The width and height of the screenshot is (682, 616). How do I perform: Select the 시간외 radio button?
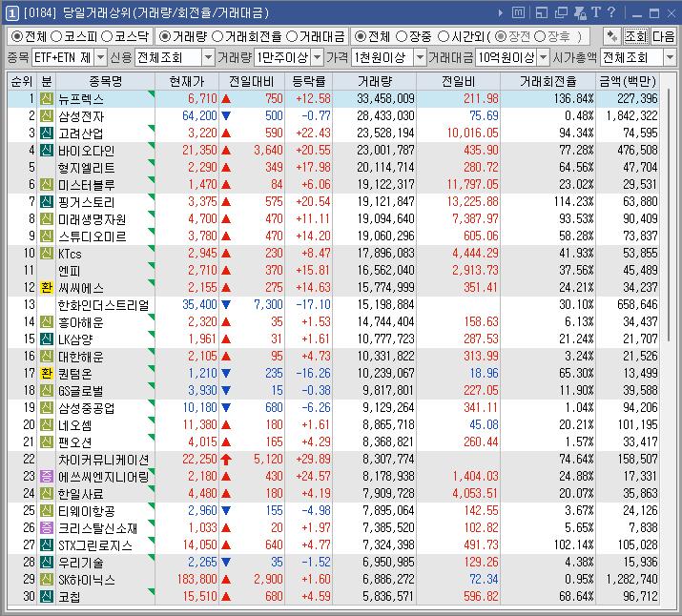coord(444,36)
